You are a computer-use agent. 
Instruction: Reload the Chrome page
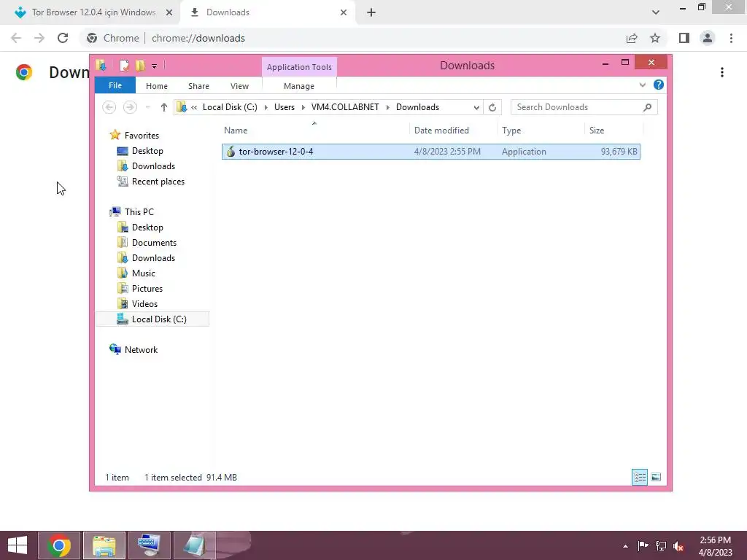(x=63, y=38)
